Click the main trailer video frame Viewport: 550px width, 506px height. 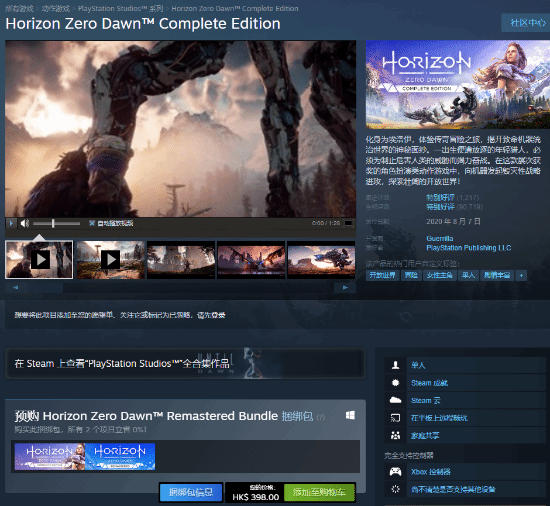(x=181, y=129)
